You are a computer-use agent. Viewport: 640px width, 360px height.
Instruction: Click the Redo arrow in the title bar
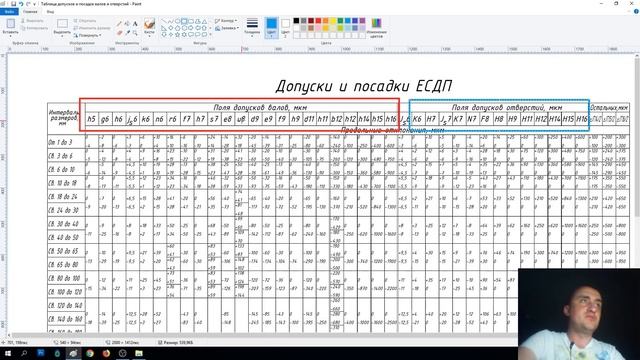click(x=28, y=4)
